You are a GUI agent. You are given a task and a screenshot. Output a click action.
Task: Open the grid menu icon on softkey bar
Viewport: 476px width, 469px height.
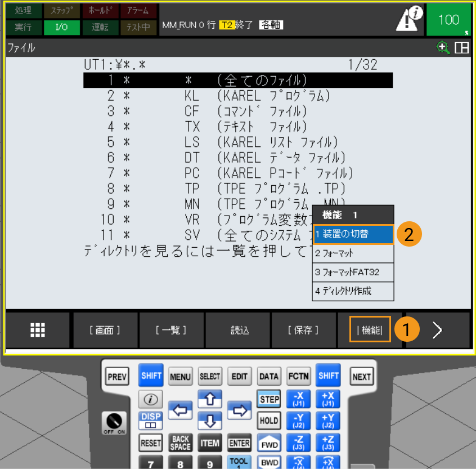click(x=38, y=330)
